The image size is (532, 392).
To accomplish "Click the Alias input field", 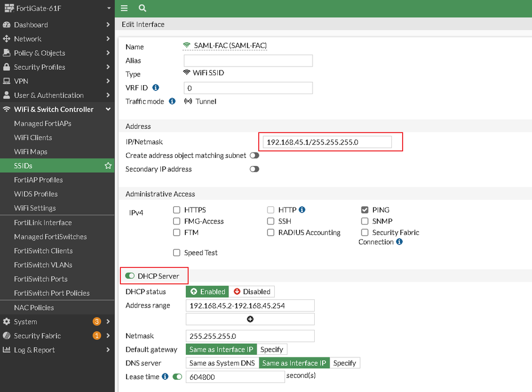I will (x=248, y=61).
